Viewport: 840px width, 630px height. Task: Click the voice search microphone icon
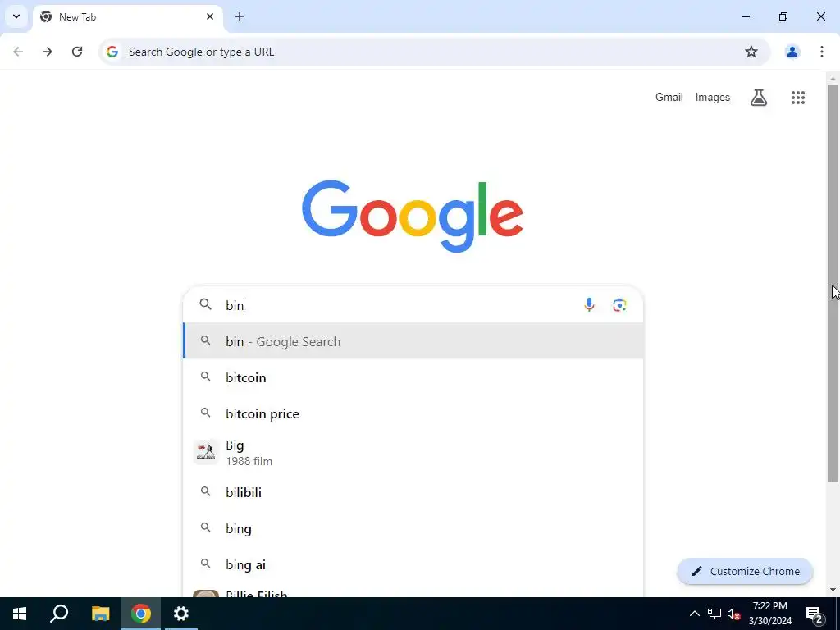589,305
